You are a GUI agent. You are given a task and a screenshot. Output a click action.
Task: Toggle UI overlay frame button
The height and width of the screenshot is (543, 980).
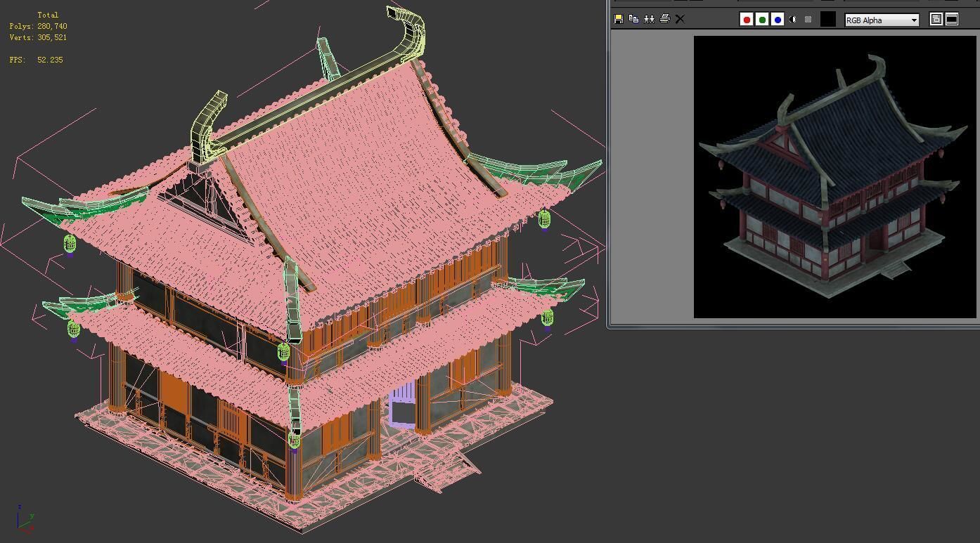click(936, 20)
